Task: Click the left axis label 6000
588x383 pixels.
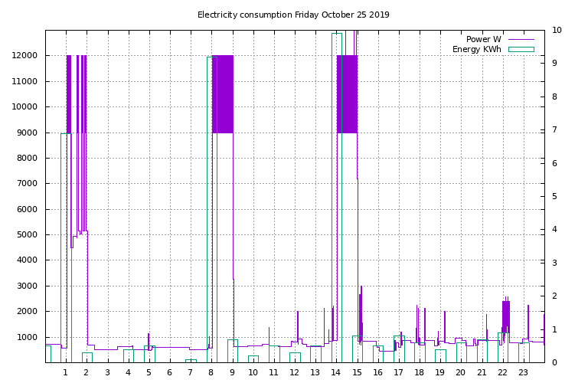Action: 27,209
